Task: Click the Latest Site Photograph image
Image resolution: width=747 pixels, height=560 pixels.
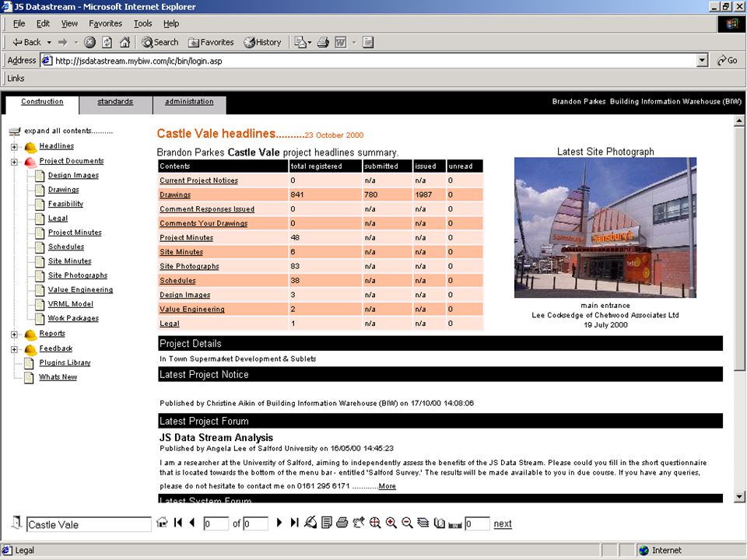Action: coord(605,228)
